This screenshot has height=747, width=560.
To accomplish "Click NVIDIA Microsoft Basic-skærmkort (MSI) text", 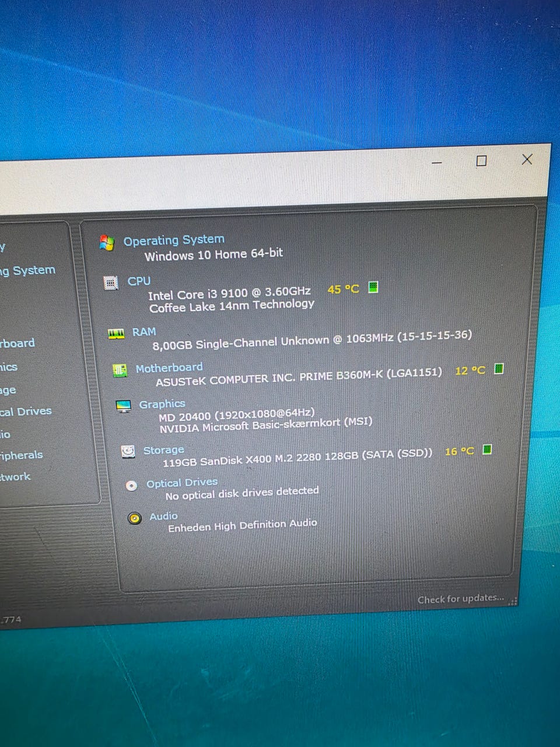I will [265, 425].
